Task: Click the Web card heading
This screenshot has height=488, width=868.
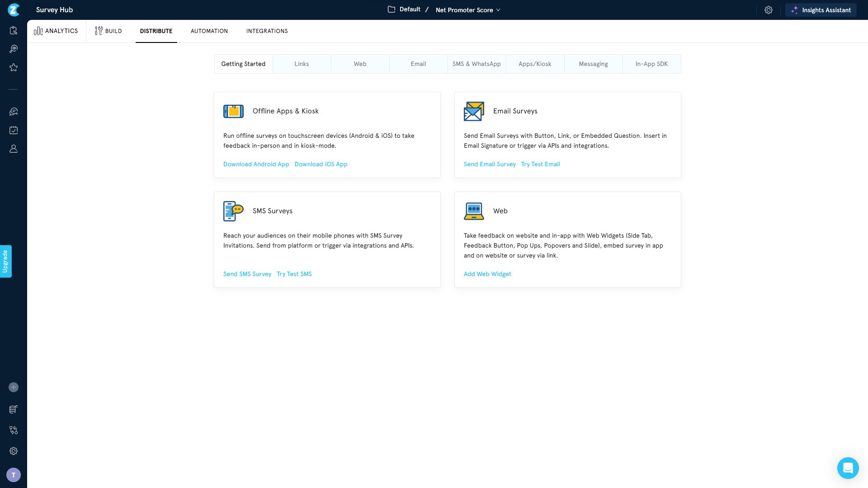Action: [500, 211]
